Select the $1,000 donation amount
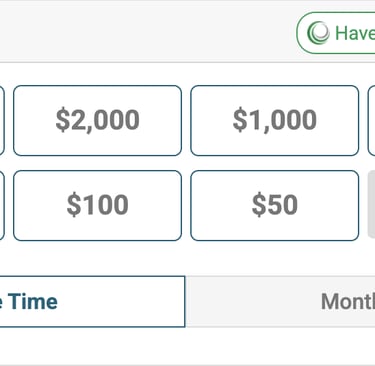The height and width of the screenshot is (366, 375). [x=275, y=120]
